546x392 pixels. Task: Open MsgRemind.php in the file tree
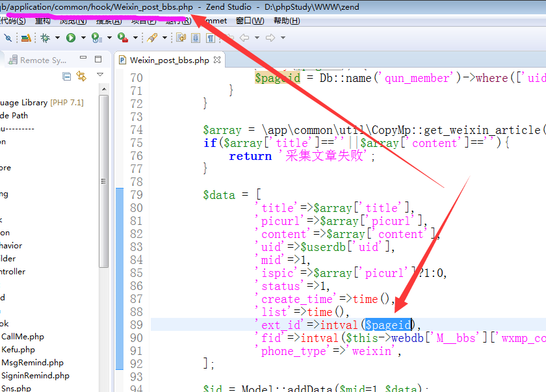[x=32, y=363]
